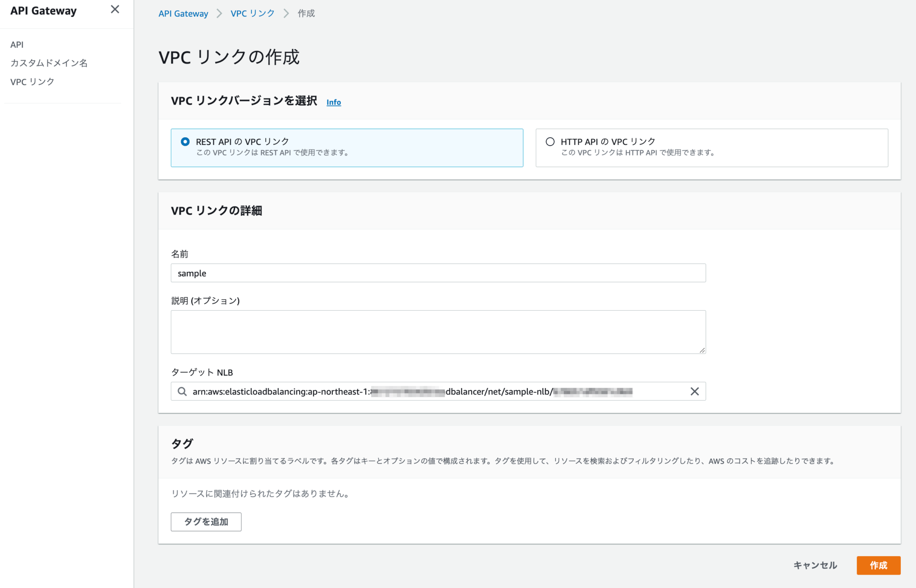Click the 作成 breadcrumb label
The height and width of the screenshot is (588, 916).
(x=305, y=13)
